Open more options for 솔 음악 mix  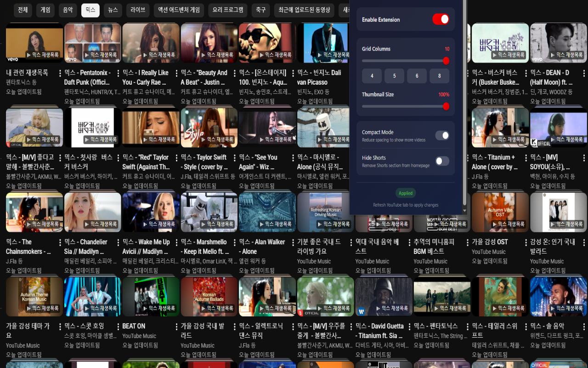(584, 327)
